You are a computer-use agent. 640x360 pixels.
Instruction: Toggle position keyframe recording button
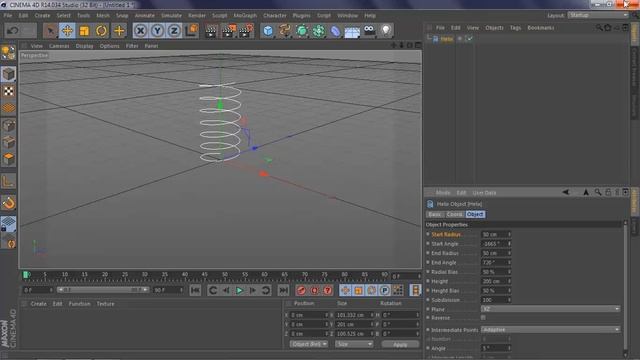[x=345, y=290]
